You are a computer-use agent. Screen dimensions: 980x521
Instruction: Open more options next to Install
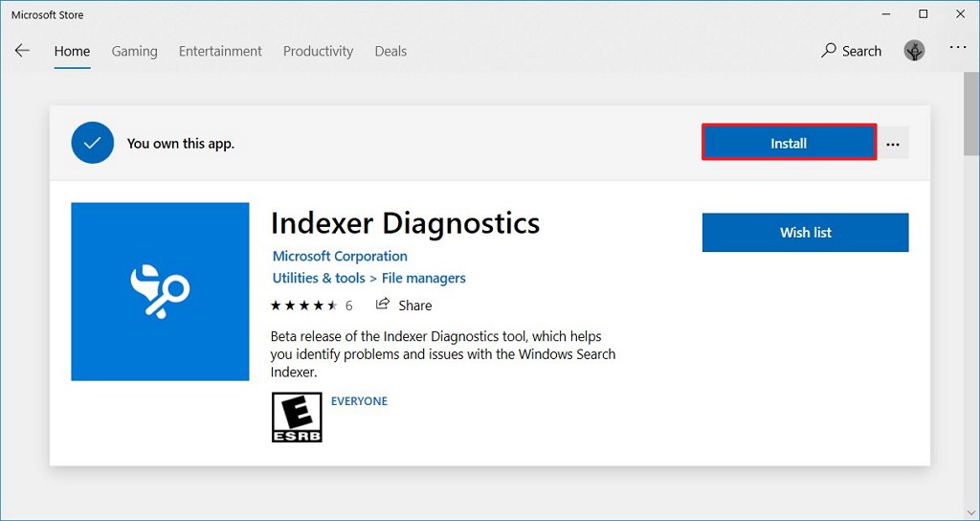pyautogui.click(x=893, y=144)
